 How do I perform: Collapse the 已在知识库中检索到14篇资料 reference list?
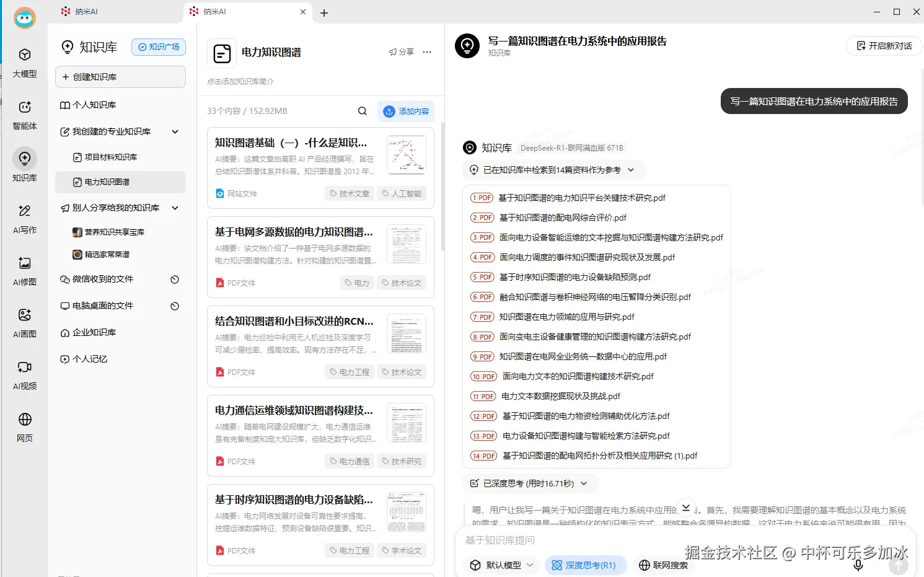pos(631,170)
